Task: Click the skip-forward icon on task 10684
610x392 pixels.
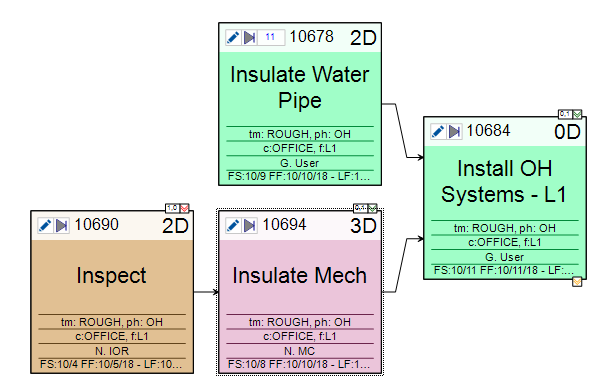Action: 454,131
